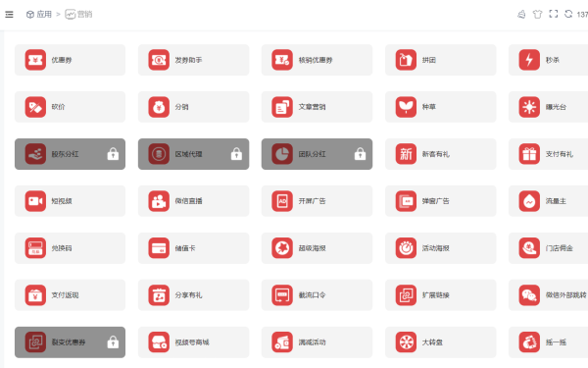Image resolution: width=588 pixels, height=368 pixels.
Task: Open the theme shirt icon in header
Action: (537, 15)
